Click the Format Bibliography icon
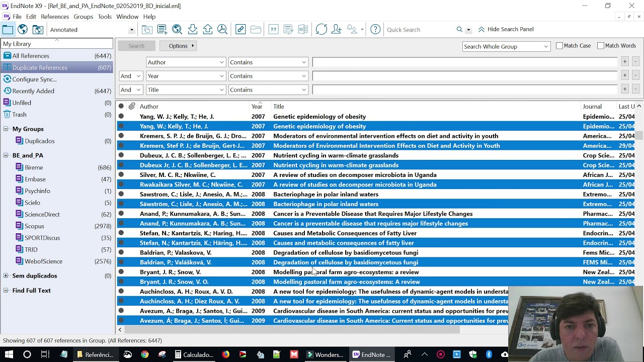 coord(288,30)
